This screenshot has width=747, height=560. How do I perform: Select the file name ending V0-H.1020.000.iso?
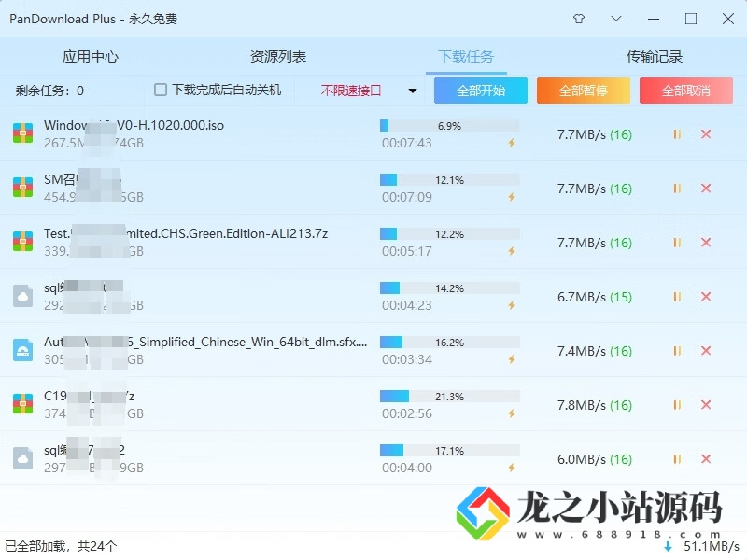[134, 125]
